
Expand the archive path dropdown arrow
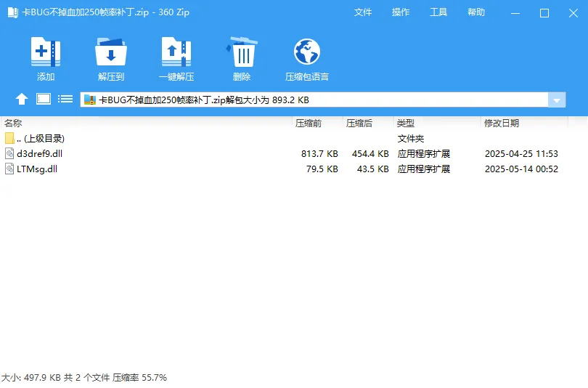[x=557, y=100]
